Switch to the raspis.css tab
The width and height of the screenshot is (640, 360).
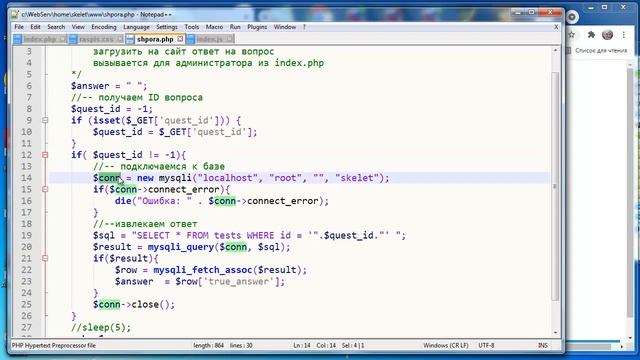[96, 39]
